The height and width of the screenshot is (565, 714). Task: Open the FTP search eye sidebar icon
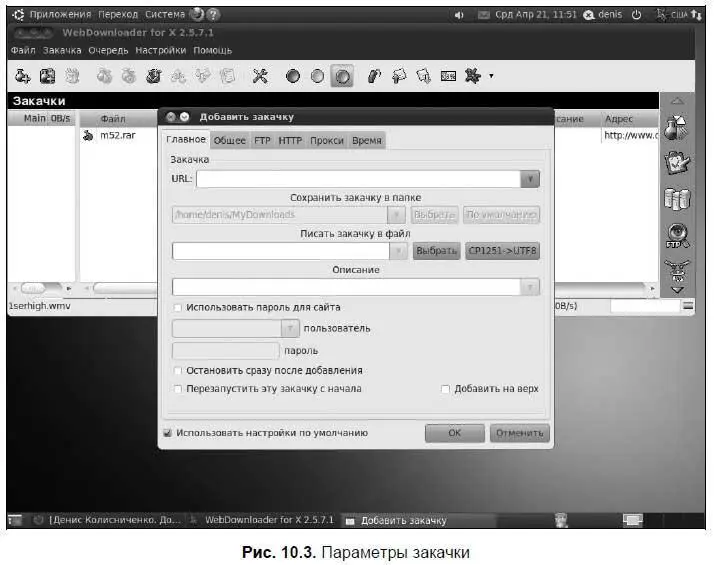point(677,235)
